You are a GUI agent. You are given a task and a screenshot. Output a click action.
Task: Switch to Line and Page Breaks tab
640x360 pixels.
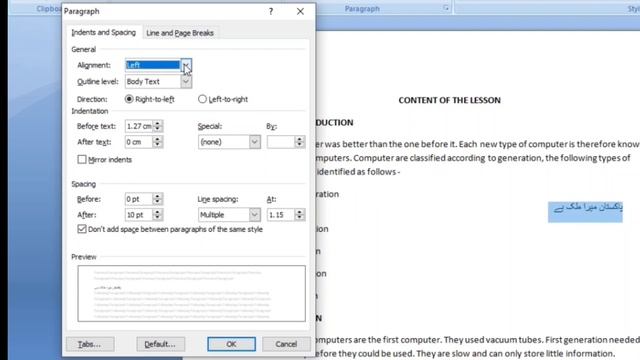point(180,33)
